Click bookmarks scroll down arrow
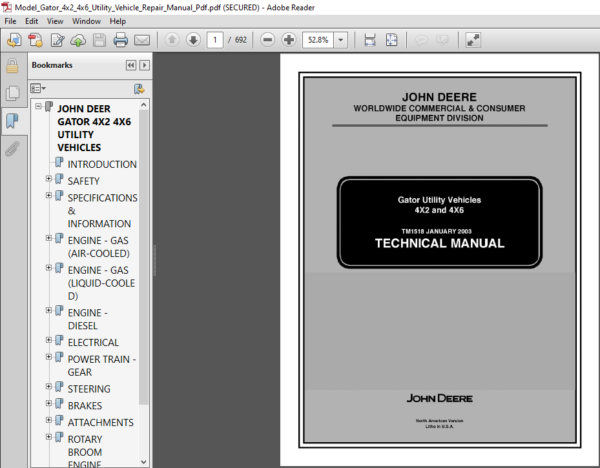The height and width of the screenshot is (468, 600). click(x=143, y=462)
